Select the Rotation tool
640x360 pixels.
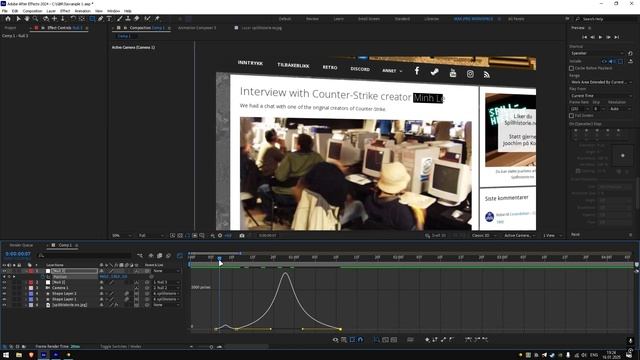(73, 19)
